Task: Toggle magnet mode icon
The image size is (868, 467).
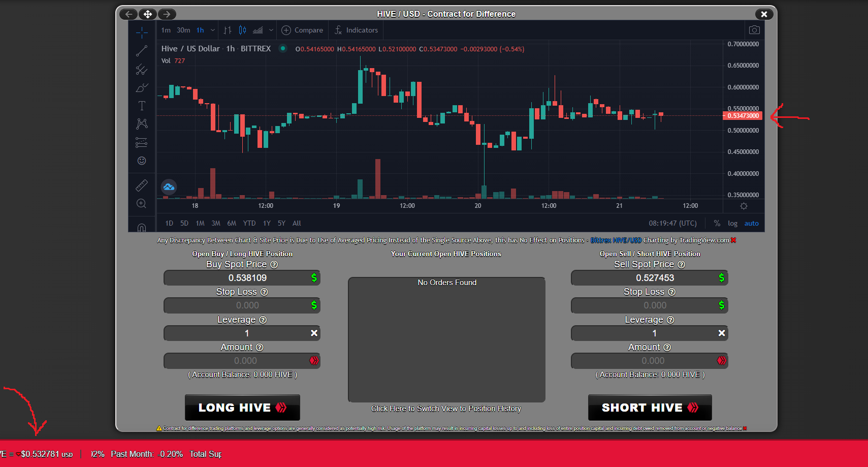Action: pyautogui.click(x=142, y=227)
